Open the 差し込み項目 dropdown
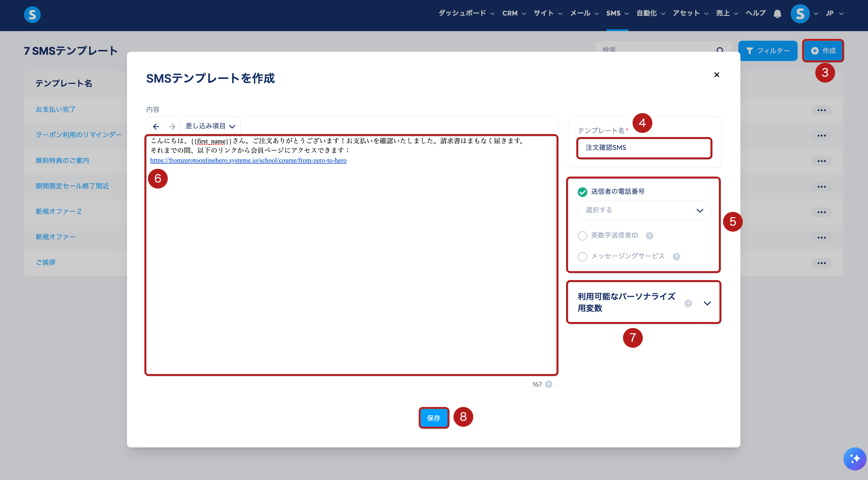The image size is (868, 480). 210,126
